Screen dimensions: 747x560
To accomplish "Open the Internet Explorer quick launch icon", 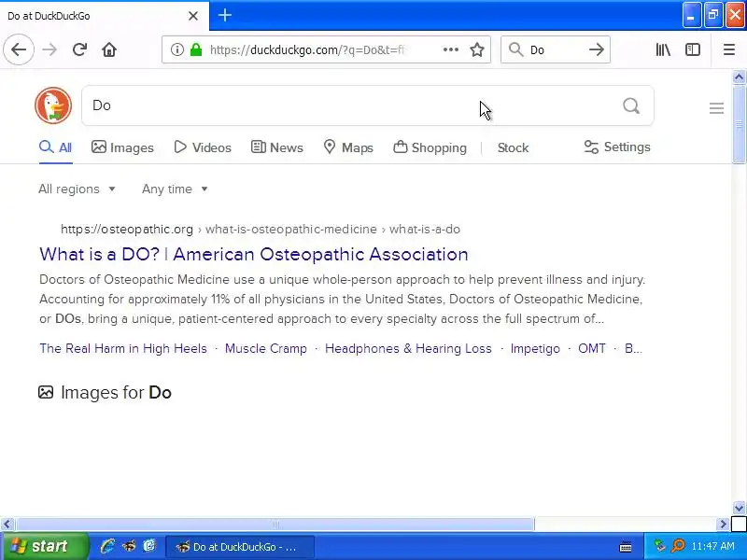I will pos(107,546).
